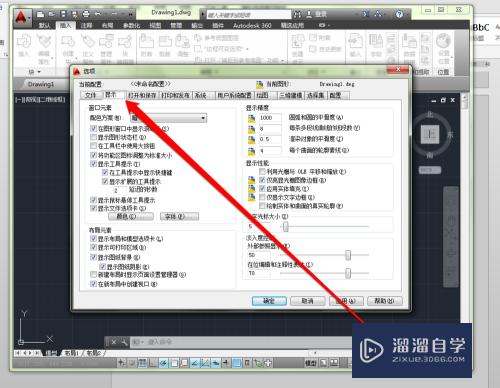
Task: Click the Help (H) dialog button
Action: pos(385,301)
